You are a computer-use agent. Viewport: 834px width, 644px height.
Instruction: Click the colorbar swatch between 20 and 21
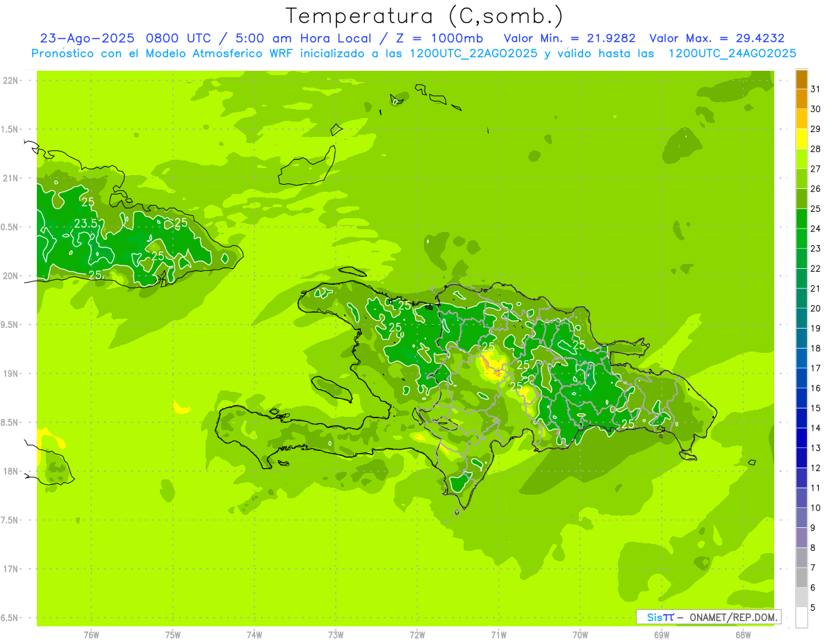[x=801, y=298]
